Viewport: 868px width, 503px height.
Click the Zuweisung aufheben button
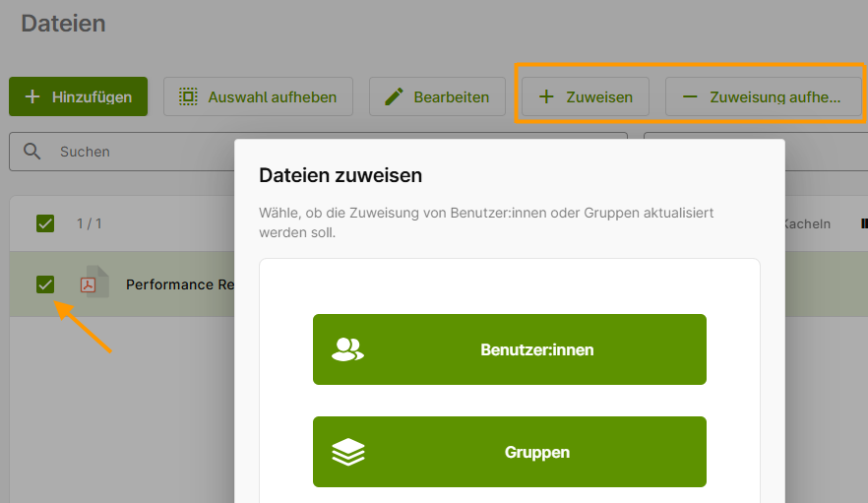[x=764, y=96]
